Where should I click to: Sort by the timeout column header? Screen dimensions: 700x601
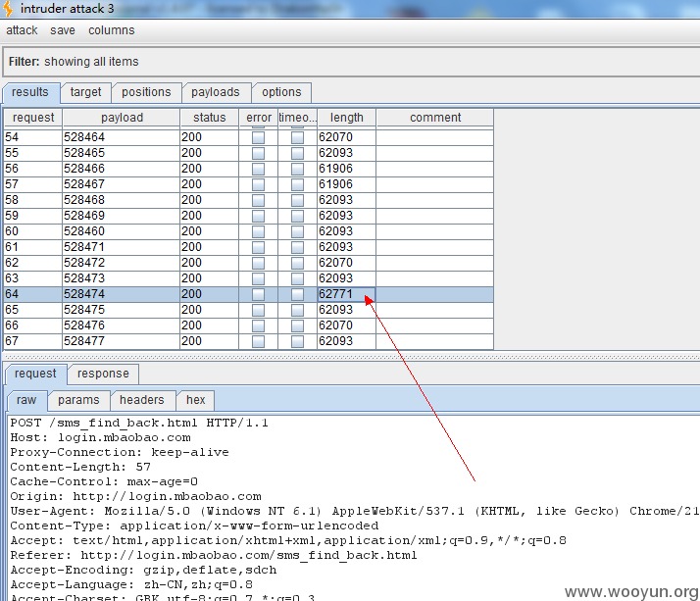click(297, 118)
